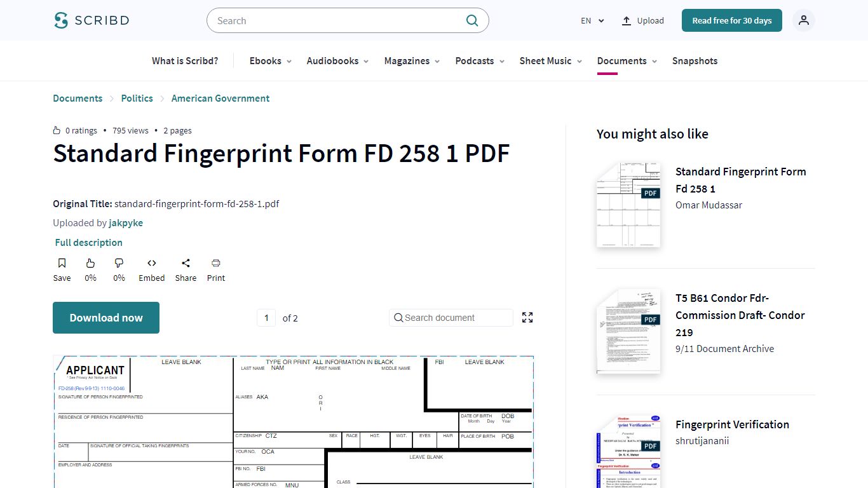Open Fingerprint Verification title link
The image size is (868, 488).
(x=732, y=424)
